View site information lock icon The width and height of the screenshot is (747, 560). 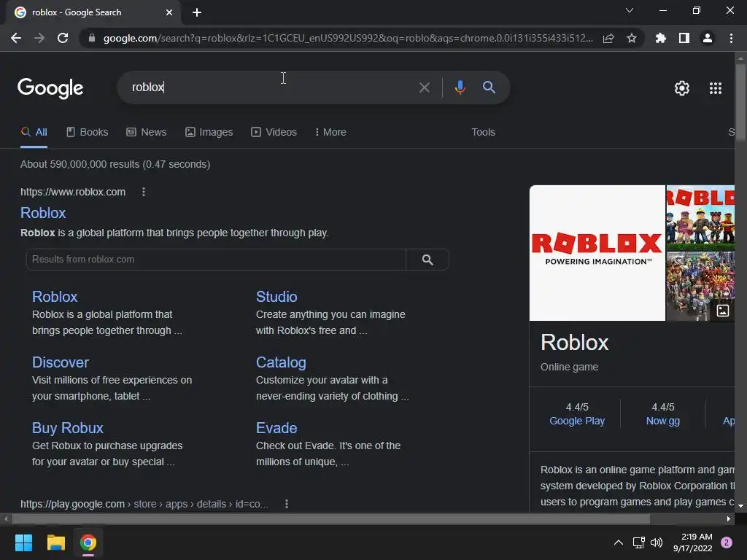(x=92, y=38)
